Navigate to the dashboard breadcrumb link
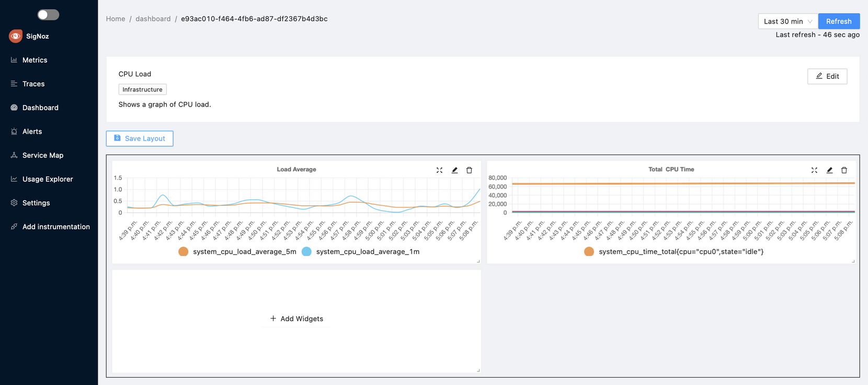The image size is (868, 385). pyautogui.click(x=153, y=19)
